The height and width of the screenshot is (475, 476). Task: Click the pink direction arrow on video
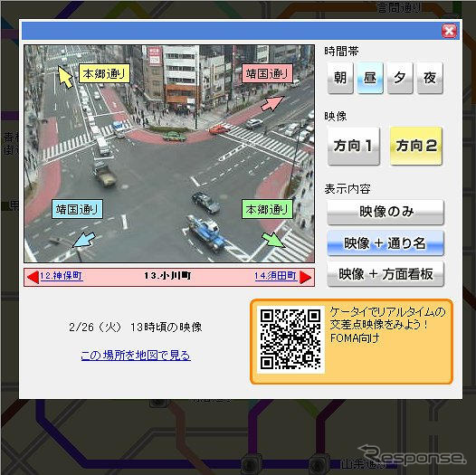(272, 103)
